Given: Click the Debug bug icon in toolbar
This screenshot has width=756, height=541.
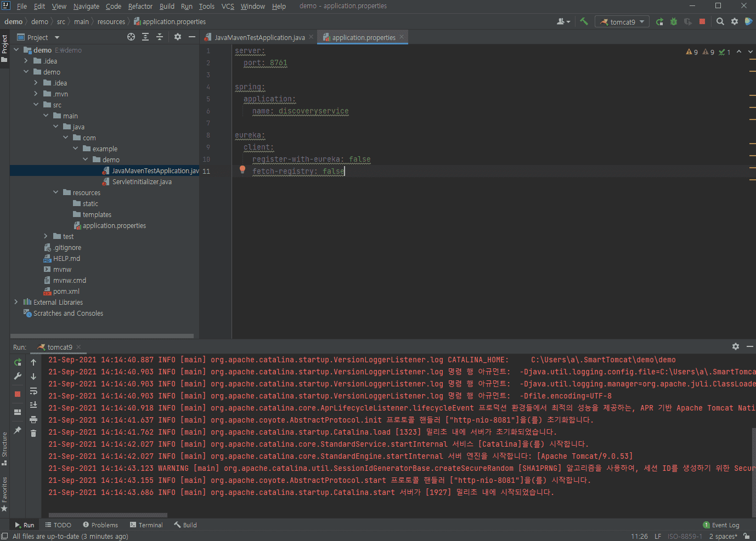Looking at the screenshot, I should coord(673,21).
